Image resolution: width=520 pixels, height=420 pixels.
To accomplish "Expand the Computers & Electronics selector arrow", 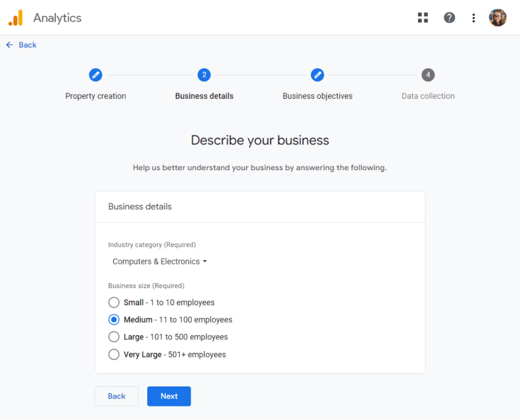I will click(205, 262).
